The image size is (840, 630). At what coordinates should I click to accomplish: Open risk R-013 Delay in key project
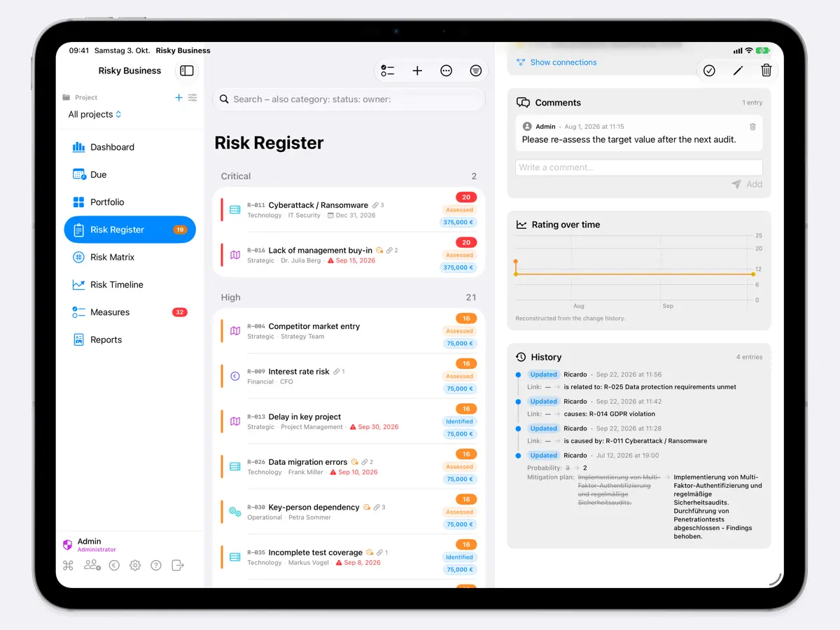pyautogui.click(x=349, y=421)
